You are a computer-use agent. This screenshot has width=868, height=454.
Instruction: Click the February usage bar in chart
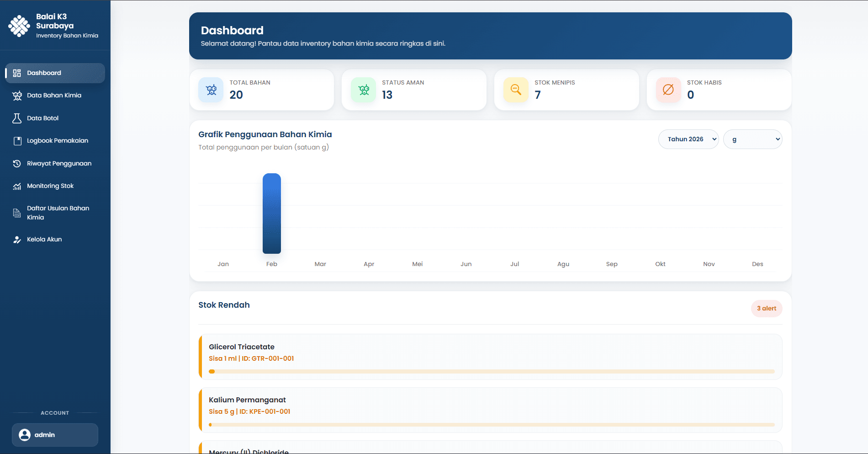272,214
